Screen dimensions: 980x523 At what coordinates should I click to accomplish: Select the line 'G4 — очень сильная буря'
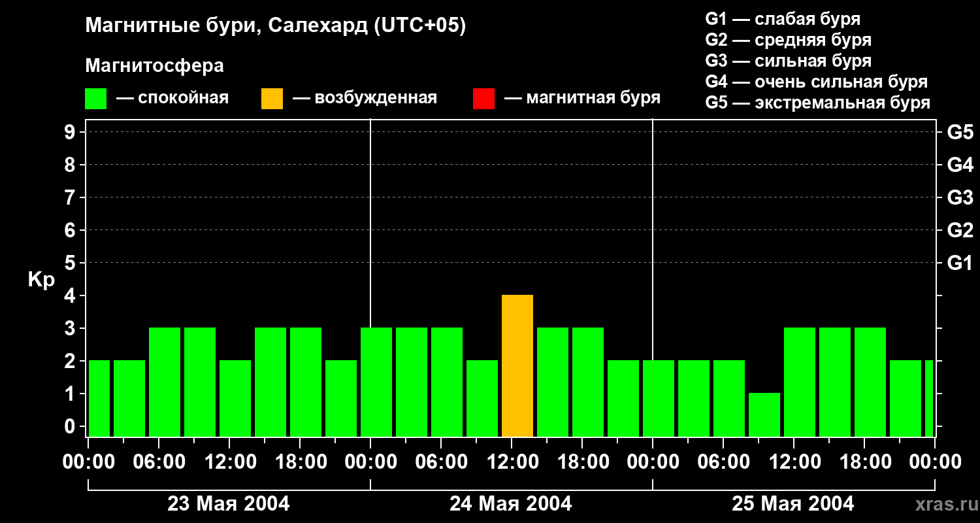[x=817, y=82]
